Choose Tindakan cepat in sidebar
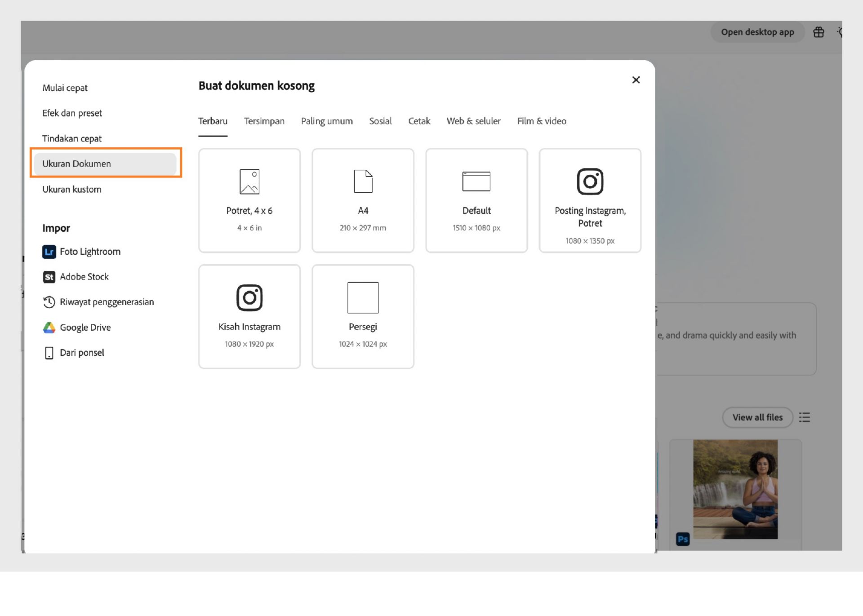This screenshot has width=863, height=616. click(x=106, y=138)
